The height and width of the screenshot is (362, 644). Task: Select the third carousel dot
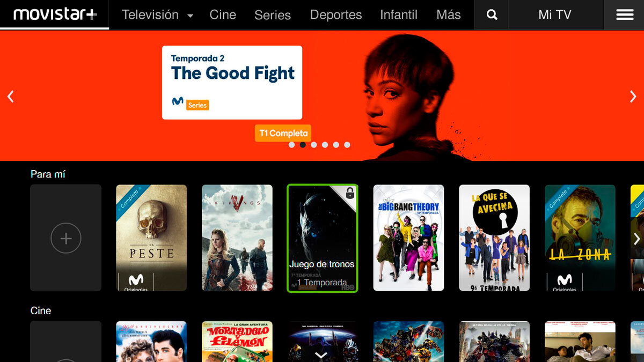pos(314,145)
